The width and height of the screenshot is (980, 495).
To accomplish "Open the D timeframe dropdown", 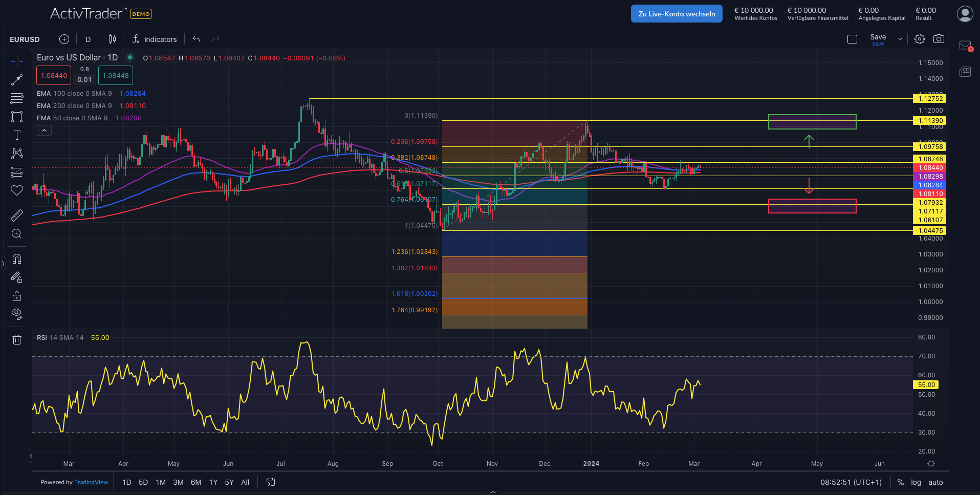I will [88, 39].
